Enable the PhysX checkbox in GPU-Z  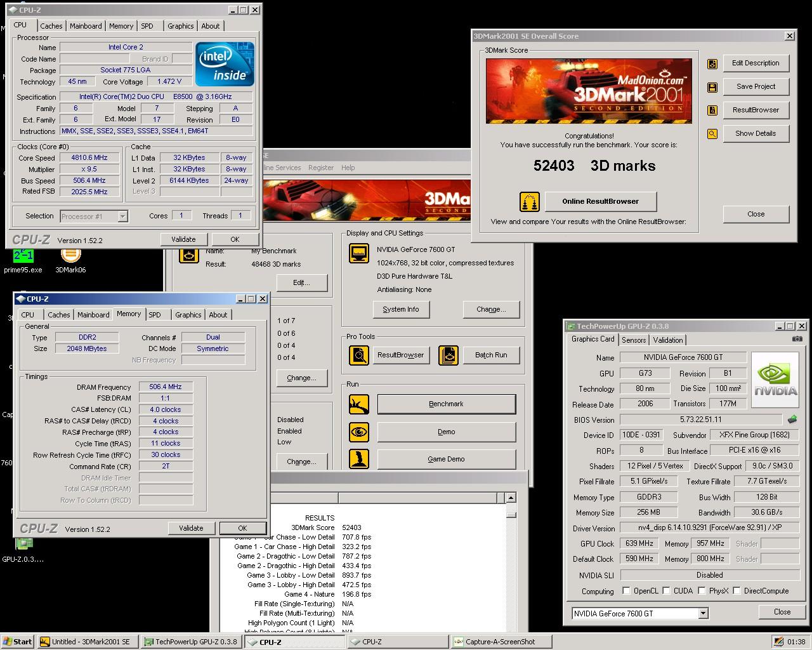point(702,591)
